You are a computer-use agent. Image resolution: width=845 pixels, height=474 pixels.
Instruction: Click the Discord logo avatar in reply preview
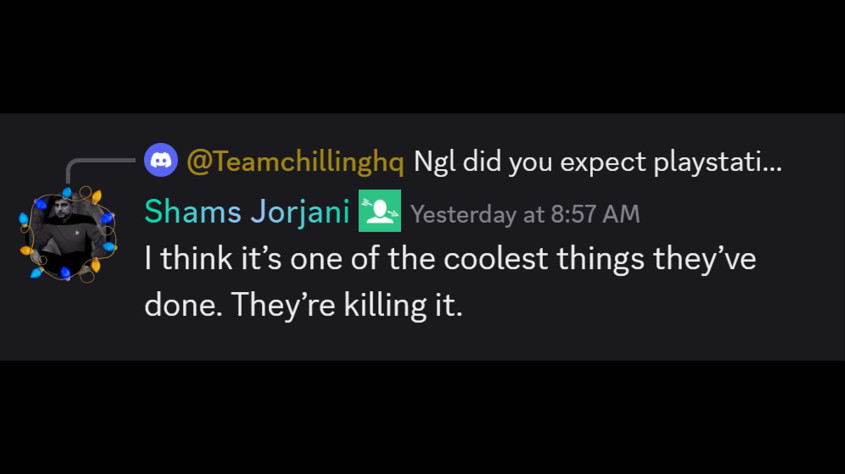161,160
